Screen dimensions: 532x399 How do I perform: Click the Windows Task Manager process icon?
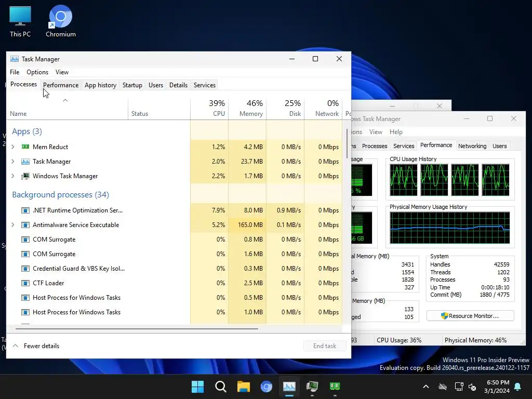pyautogui.click(x=25, y=176)
